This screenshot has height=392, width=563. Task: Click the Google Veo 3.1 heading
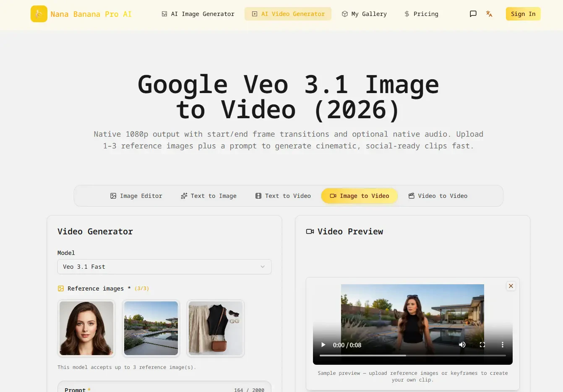[x=288, y=97]
